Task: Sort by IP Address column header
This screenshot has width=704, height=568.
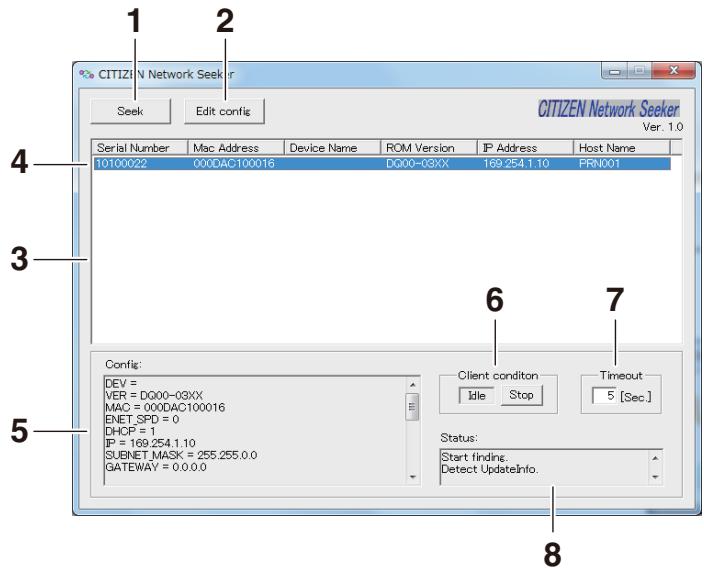Action: tap(526, 148)
